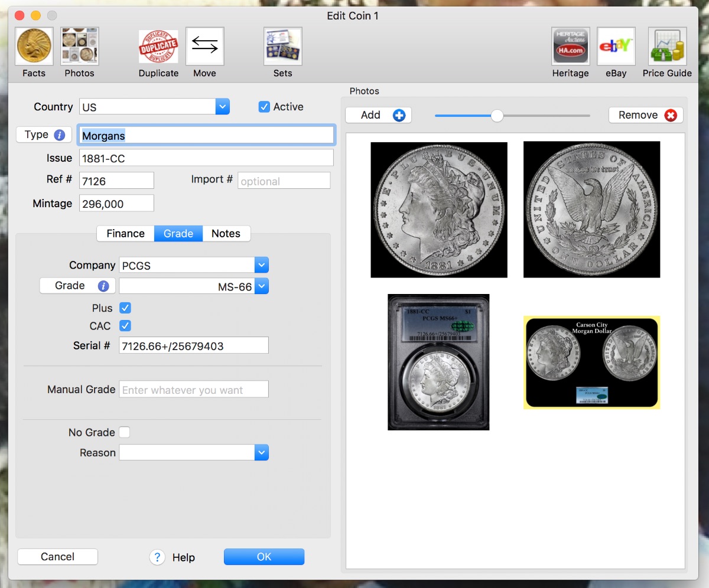
Task: Toggle the Plus grade checkbox
Action: [125, 308]
